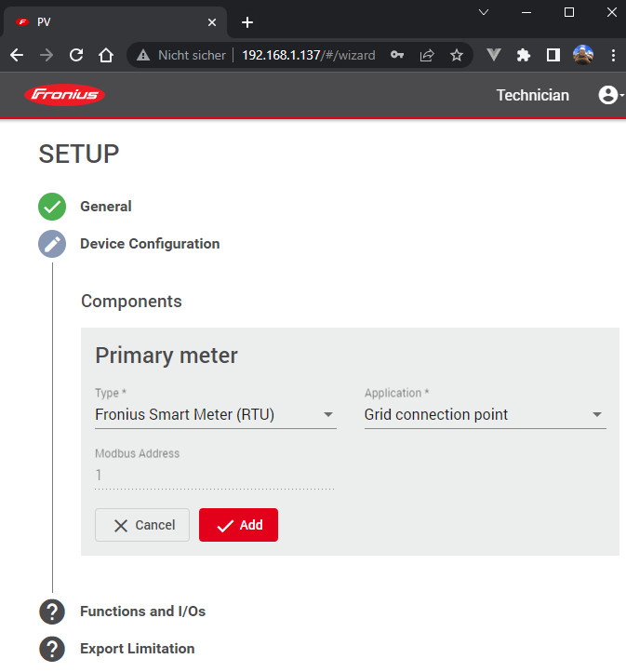626x672 pixels.
Task: Click the Fronius logo in header
Action: (x=65, y=95)
